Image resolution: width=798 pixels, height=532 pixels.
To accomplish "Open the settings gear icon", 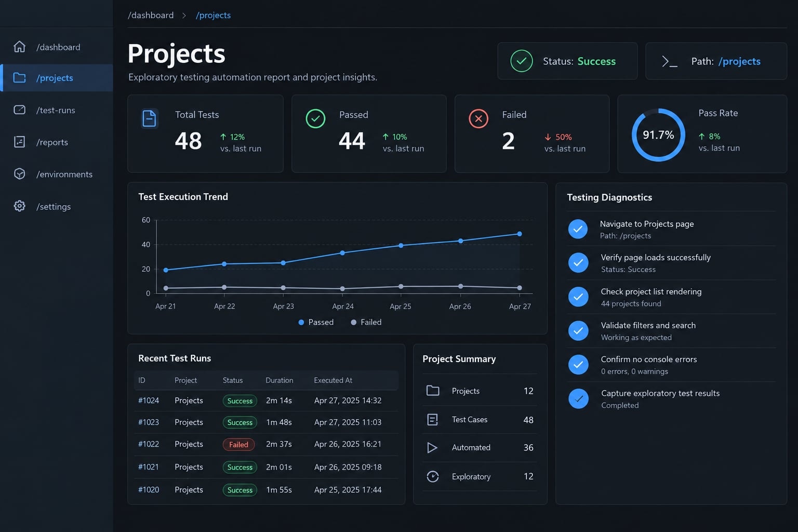I will pyautogui.click(x=19, y=206).
